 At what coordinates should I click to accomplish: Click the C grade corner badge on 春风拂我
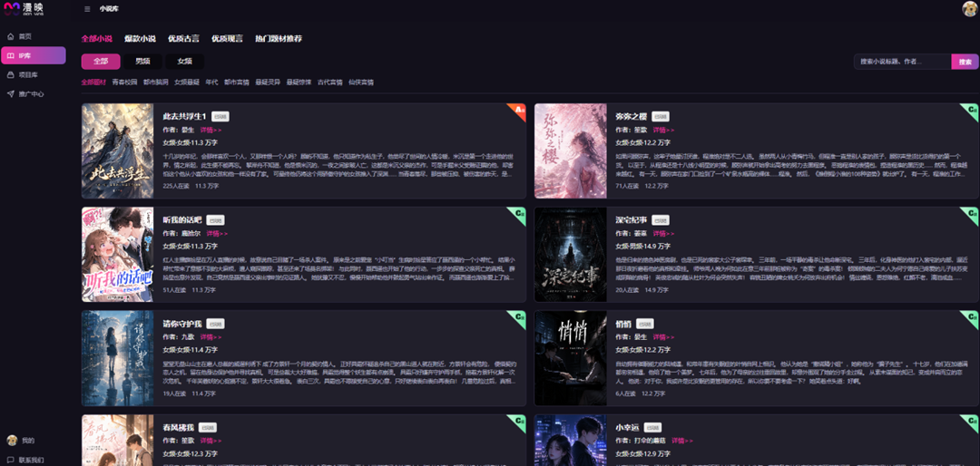(x=519, y=421)
